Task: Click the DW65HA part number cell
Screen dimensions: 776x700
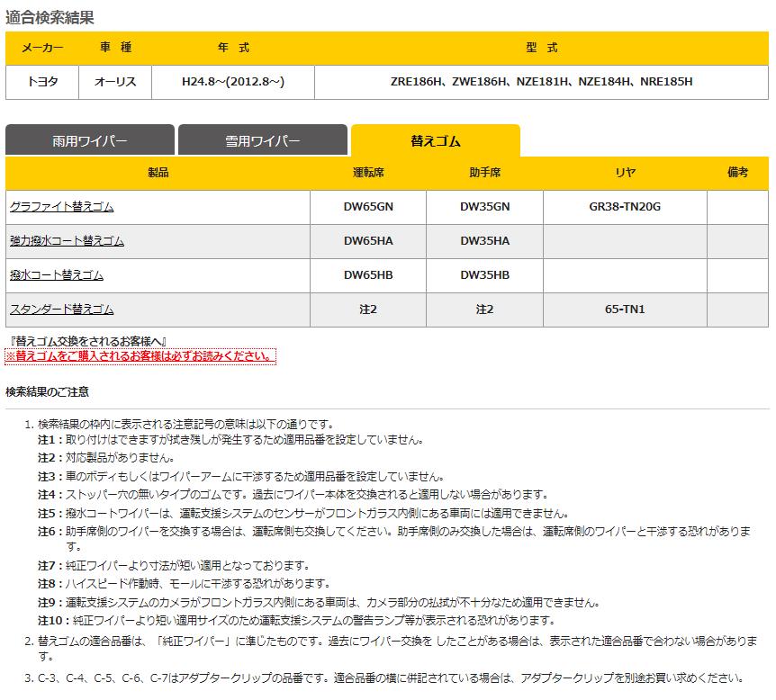Action: coord(368,241)
